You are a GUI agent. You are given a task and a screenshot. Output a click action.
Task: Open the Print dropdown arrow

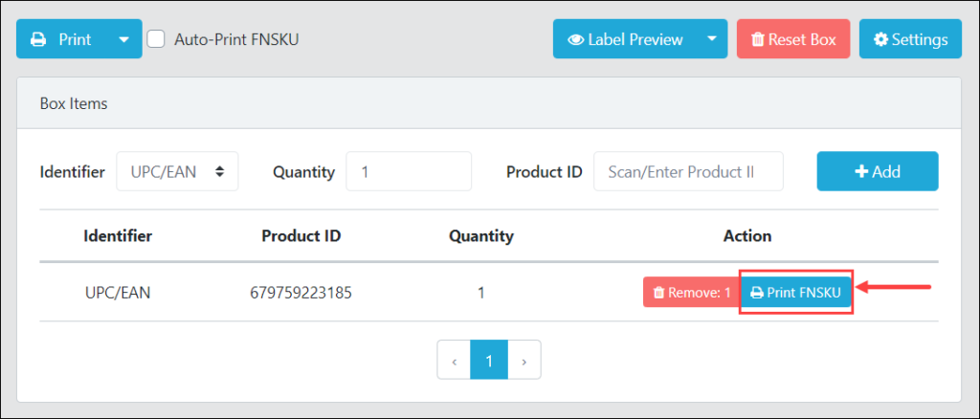pyautogui.click(x=124, y=39)
